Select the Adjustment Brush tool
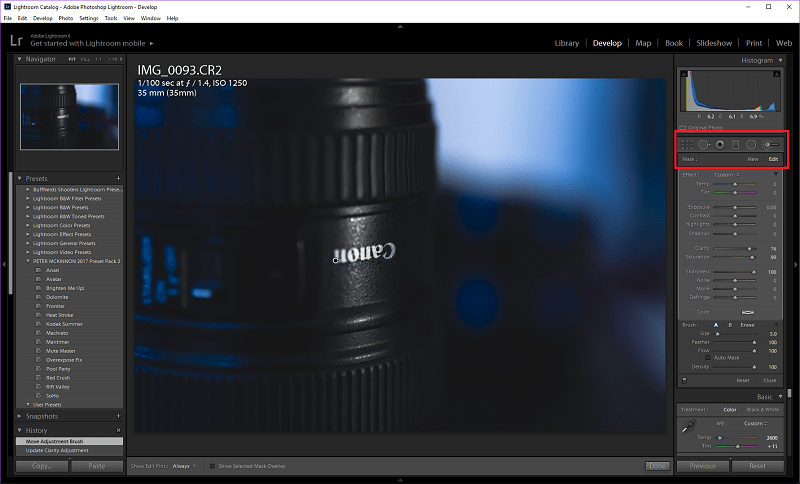This screenshot has width=800, height=484. coord(770,145)
